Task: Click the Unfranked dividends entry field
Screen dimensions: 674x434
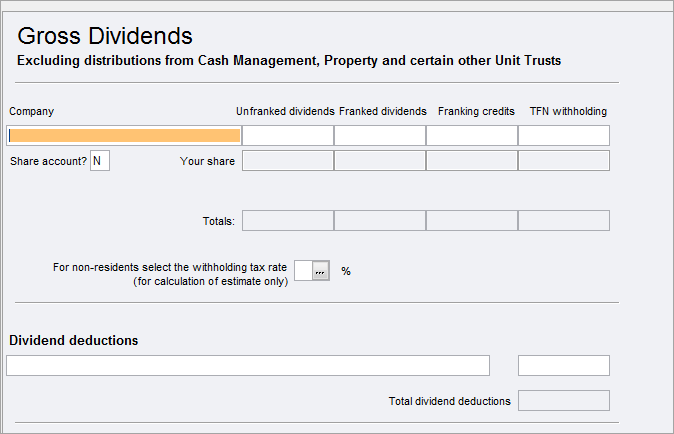Action: [x=288, y=136]
